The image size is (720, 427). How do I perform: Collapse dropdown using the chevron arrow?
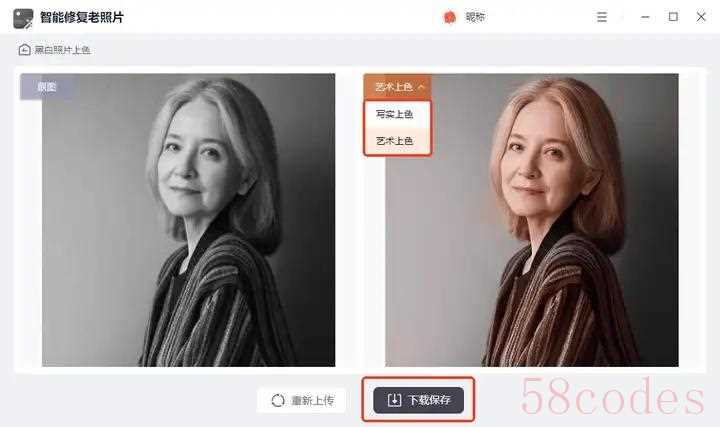422,86
